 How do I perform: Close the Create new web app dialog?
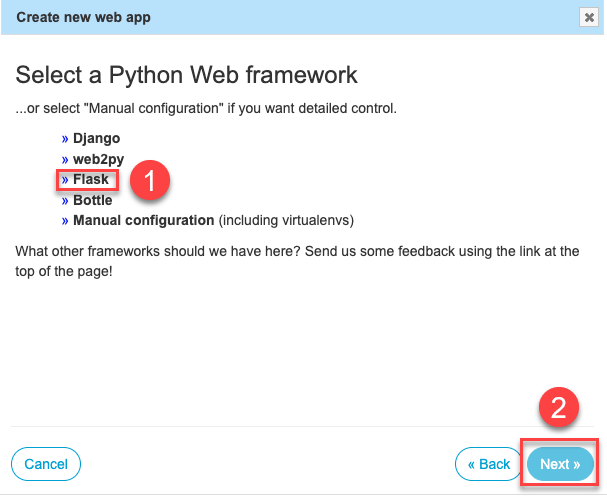click(x=589, y=17)
